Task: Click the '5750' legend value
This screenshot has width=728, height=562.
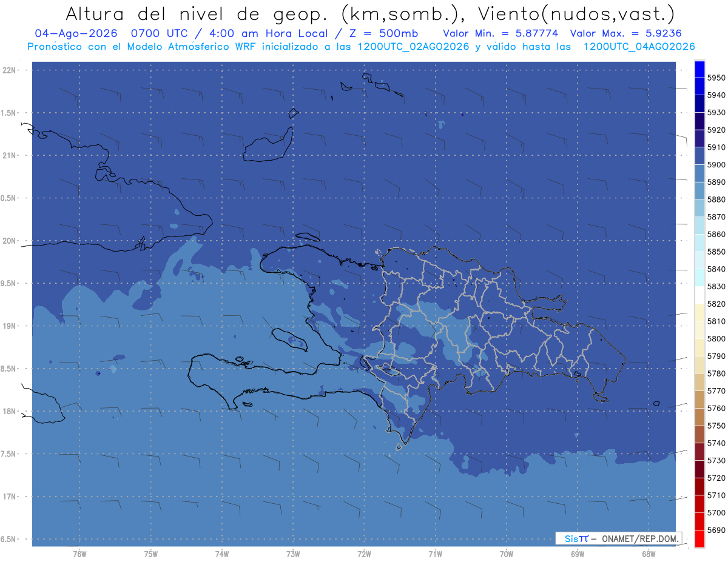Action: (716, 426)
